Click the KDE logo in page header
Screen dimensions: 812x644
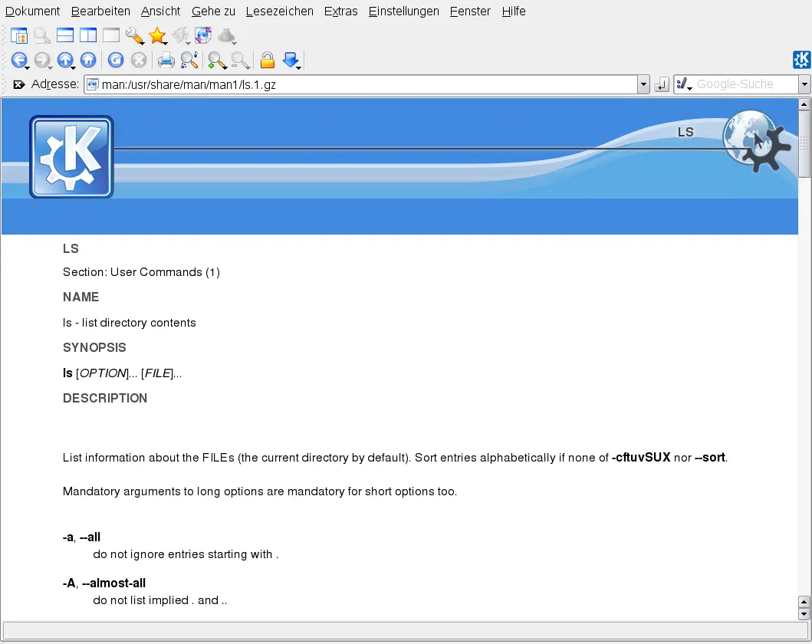[71, 157]
